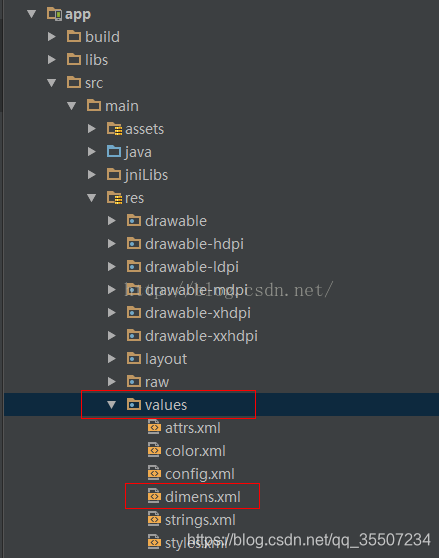Expand the drawable folder arrow
Viewport: 441px width, 559px height.
click(x=112, y=221)
